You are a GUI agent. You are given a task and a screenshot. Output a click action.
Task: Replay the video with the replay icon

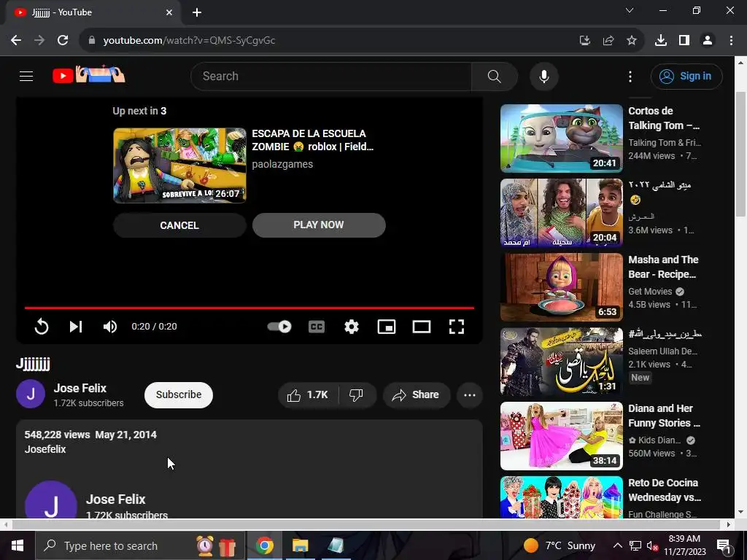click(42, 327)
